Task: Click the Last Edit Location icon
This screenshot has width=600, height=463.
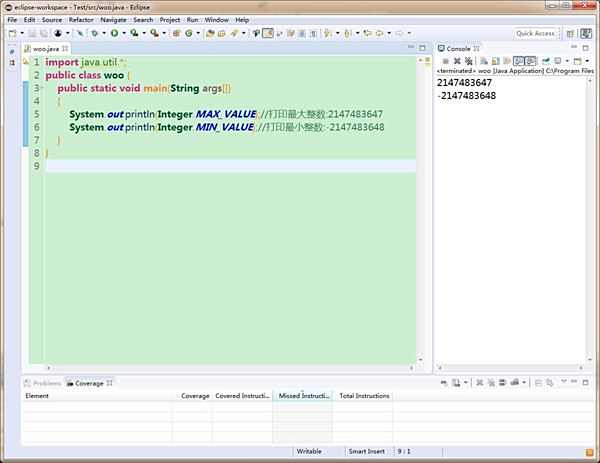Action: point(367,34)
